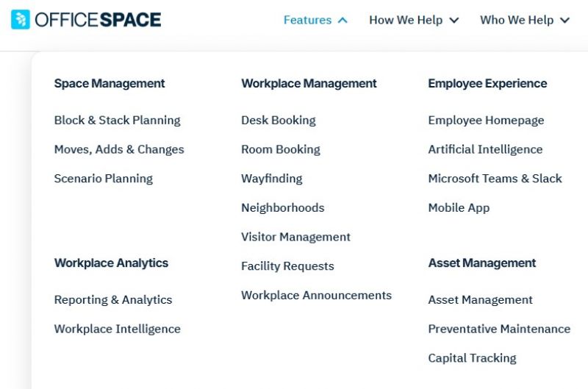Choose Preventative Maintenance

click(500, 329)
